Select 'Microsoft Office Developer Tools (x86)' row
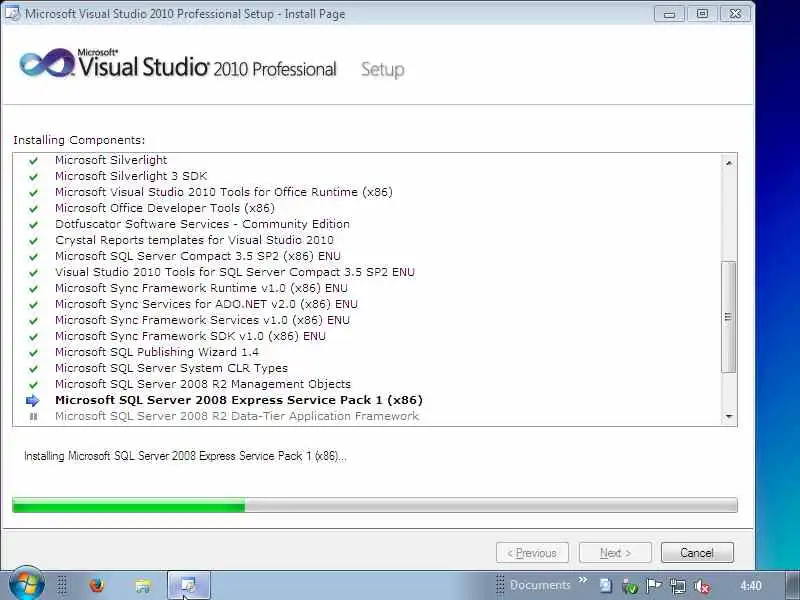The height and width of the screenshot is (600, 800). pos(165,208)
